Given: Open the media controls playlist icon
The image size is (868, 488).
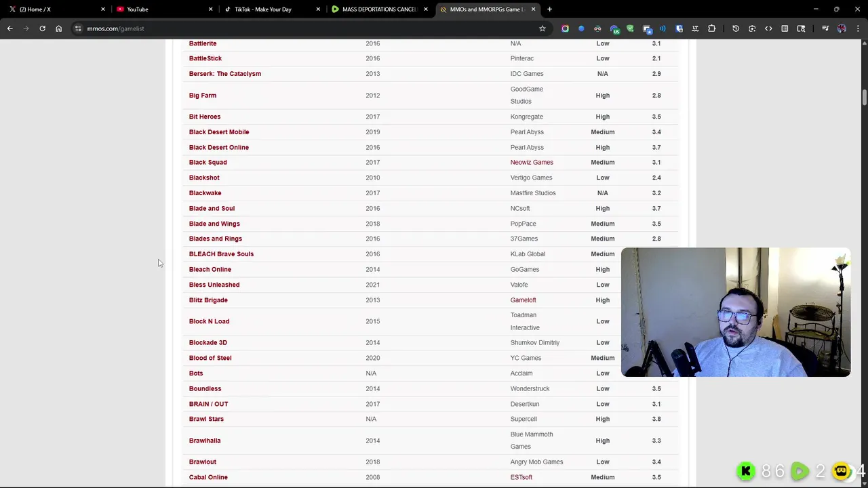Looking at the screenshot, I should click(825, 28).
